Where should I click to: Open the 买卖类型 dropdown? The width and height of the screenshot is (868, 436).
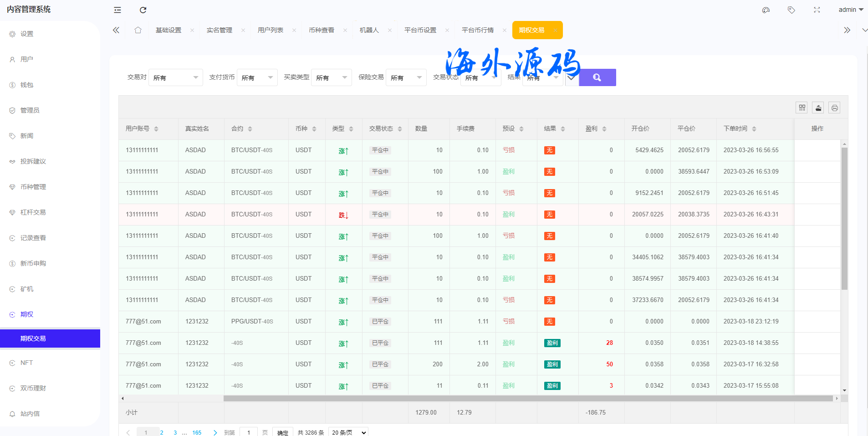tap(331, 77)
